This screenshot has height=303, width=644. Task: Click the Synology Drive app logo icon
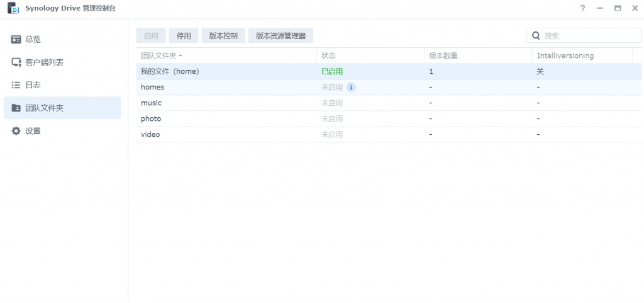[x=13, y=8]
